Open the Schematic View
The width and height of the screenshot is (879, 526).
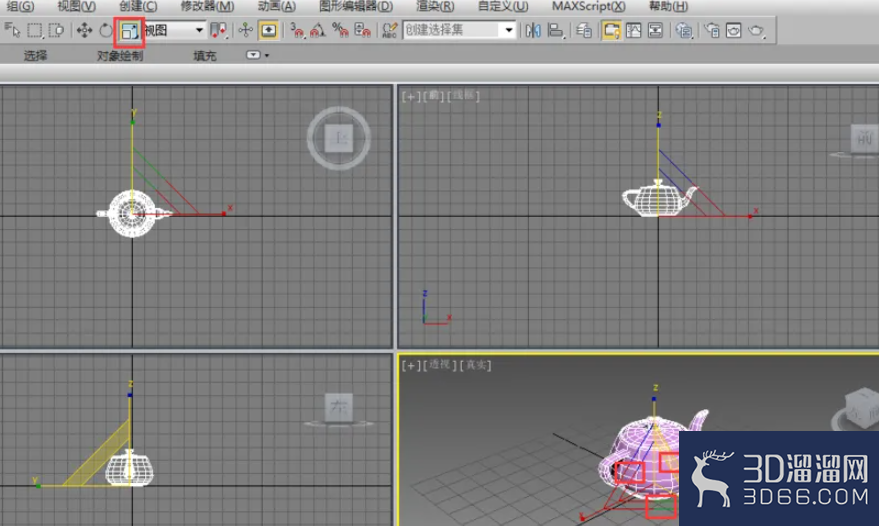[655, 30]
